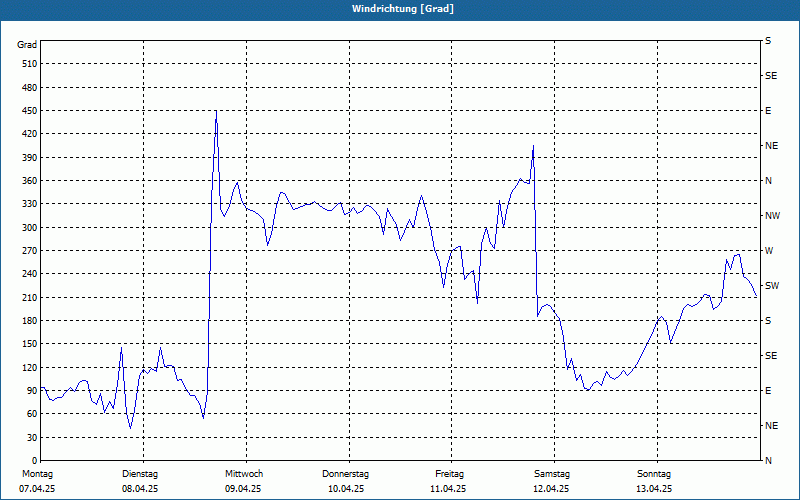Click the "Dienstag" day label
Image resolution: width=800 pixels, height=500 pixels.
(140, 473)
